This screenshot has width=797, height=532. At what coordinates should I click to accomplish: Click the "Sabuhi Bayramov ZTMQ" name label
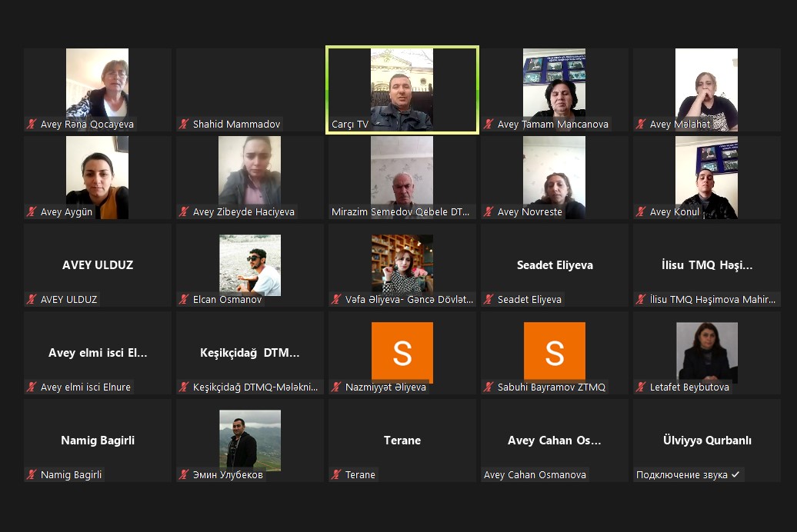[x=551, y=387]
